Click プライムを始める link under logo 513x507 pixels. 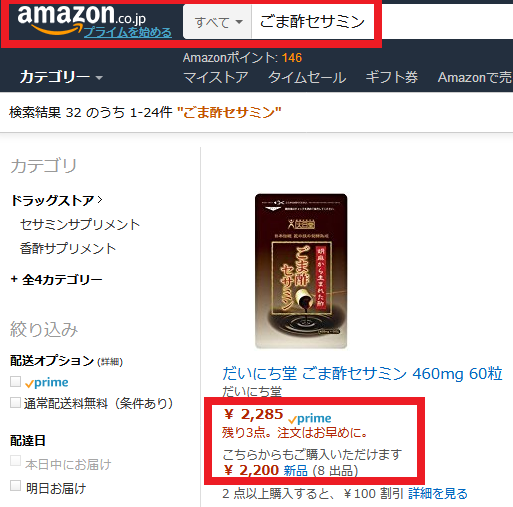pyautogui.click(x=128, y=32)
